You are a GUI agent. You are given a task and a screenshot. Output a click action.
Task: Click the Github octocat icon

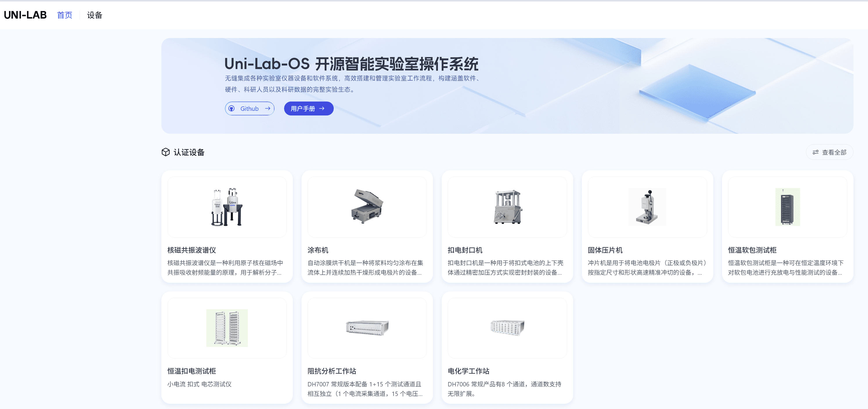click(x=232, y=108)
